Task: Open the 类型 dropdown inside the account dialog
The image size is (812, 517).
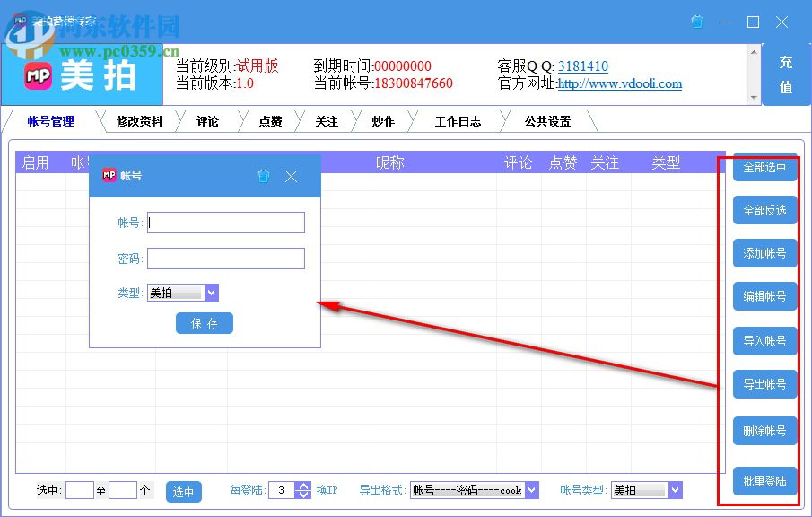Action: (211, 292)
